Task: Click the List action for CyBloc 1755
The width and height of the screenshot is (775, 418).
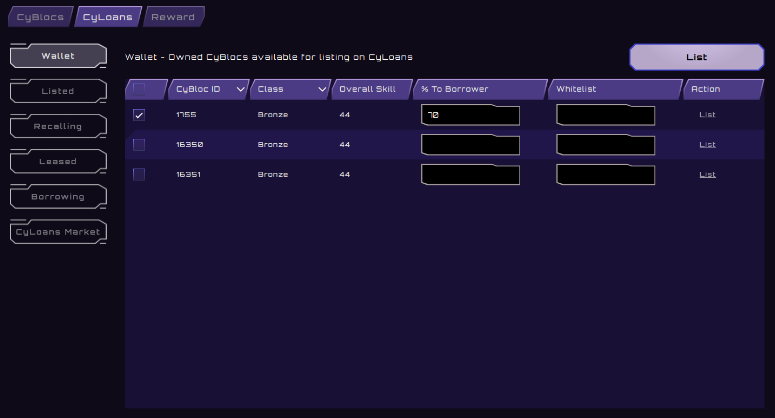Action: (707, 115)
